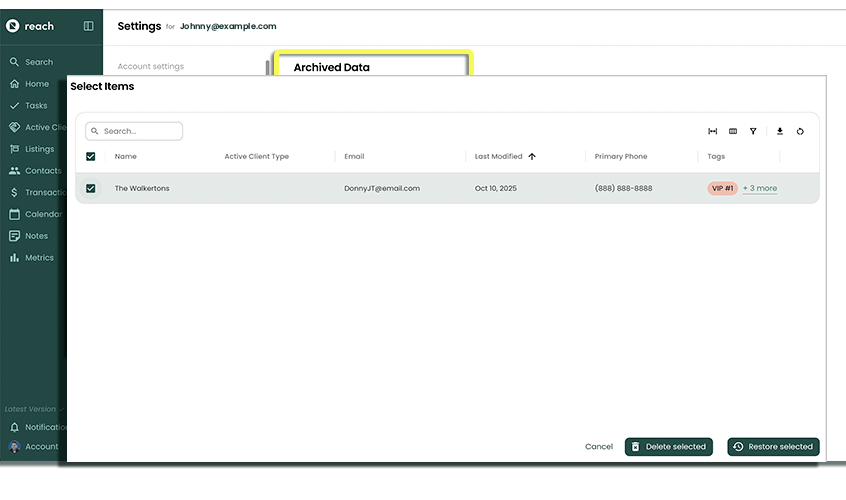Uncheck The Walkertons row checkbox
This screenshot has width=846, height=500.
coord(91,188)
